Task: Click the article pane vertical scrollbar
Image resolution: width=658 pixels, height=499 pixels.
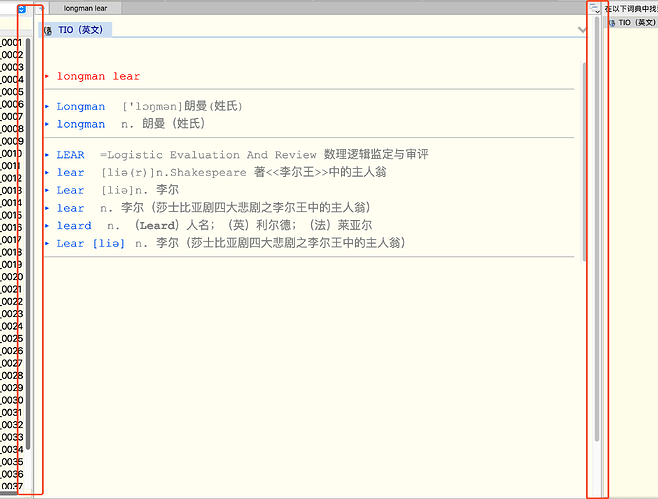Action: 584,162
